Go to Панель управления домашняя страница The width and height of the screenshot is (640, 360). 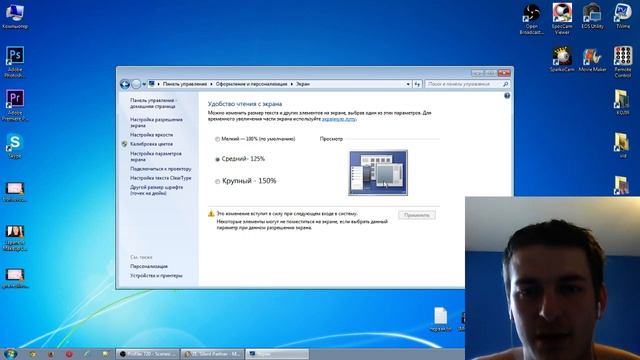tap(153, 103)
